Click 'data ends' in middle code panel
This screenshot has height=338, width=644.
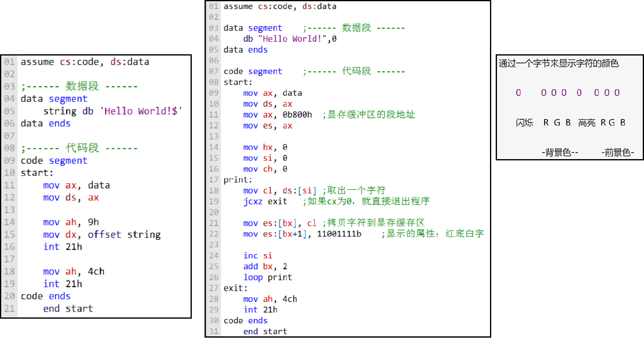click(x=246, y=50)
